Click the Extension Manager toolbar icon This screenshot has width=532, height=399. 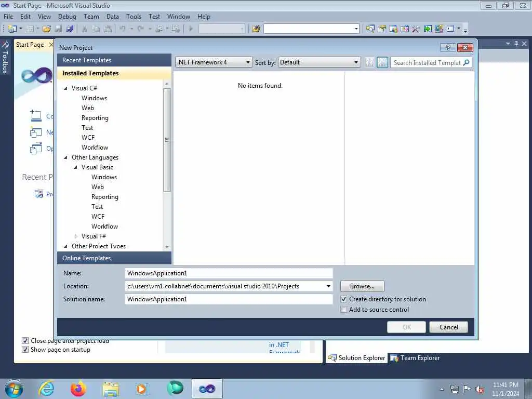point(438,29)
